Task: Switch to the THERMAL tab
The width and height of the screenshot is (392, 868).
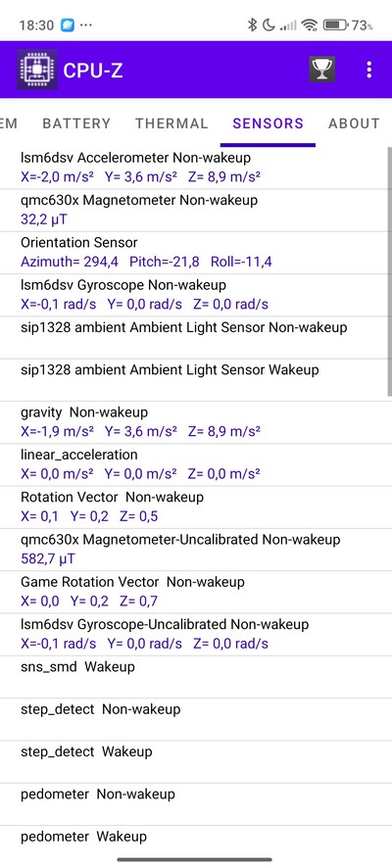Action: click(171, 122)
